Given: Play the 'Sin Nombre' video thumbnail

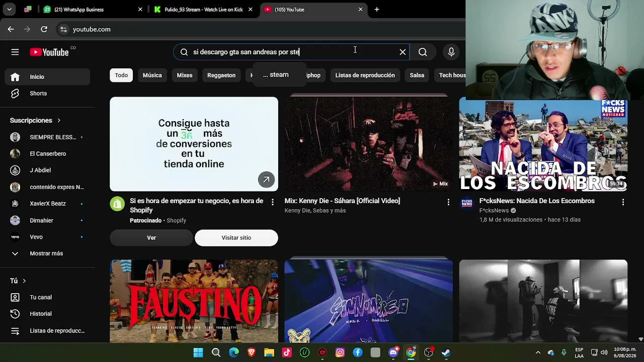Looking at the screenshot, I should 368,301.
